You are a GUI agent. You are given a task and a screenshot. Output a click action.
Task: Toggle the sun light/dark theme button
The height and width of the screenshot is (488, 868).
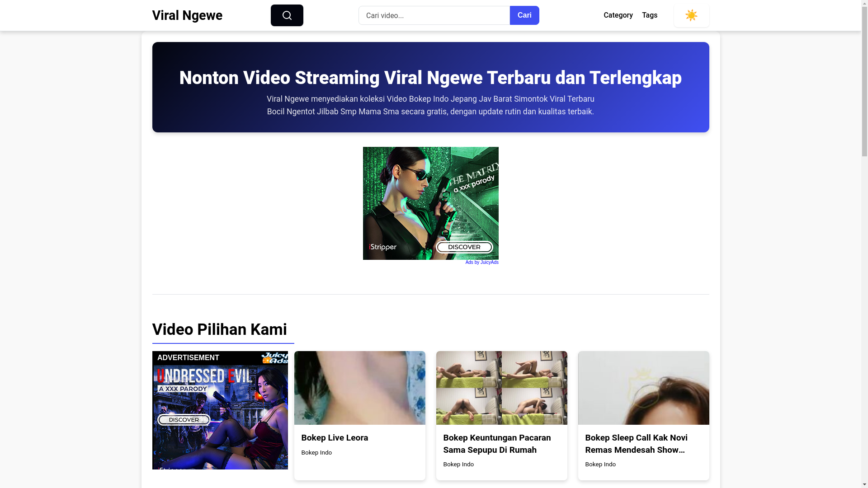(691, 15)
